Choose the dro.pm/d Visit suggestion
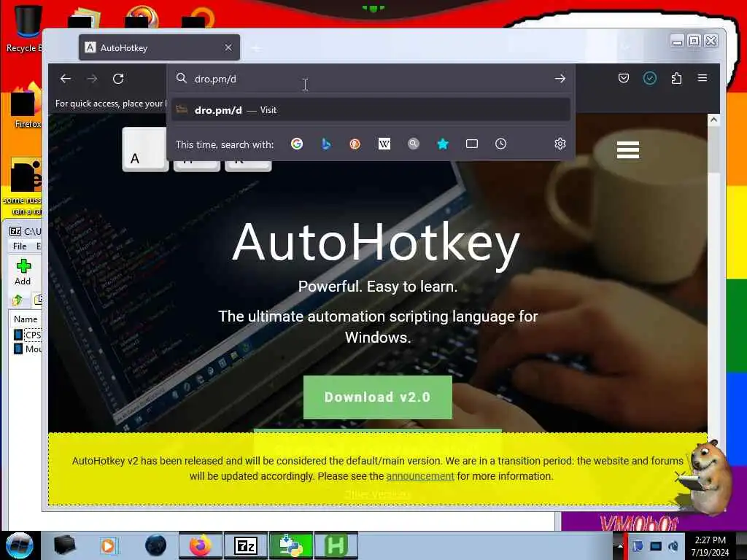The width and height of the screenshot is (747, 560). tap(371, 110)
